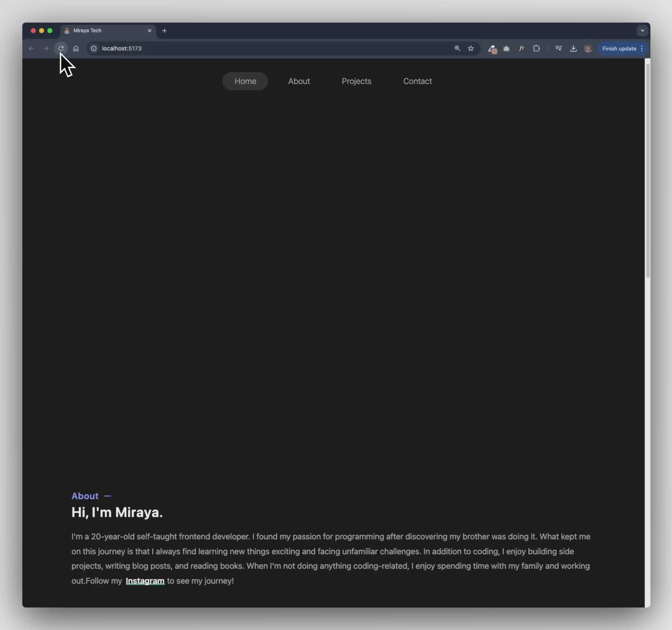The width and height of the screenshot is (672, 630).
Task: Click the Contact navigation link
Action: 417,81
